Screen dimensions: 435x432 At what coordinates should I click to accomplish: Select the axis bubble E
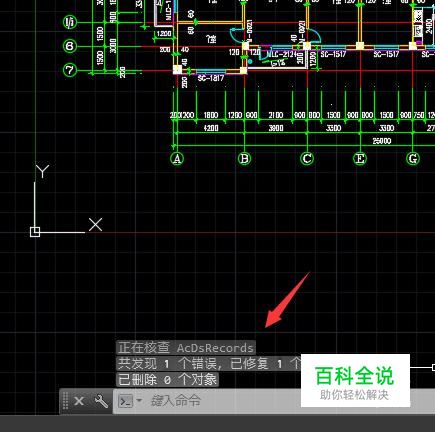click(360, 159)
